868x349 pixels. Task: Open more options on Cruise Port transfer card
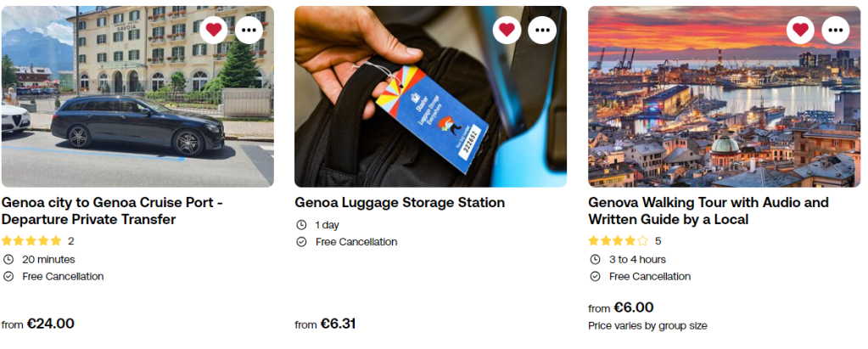(249, 30)
